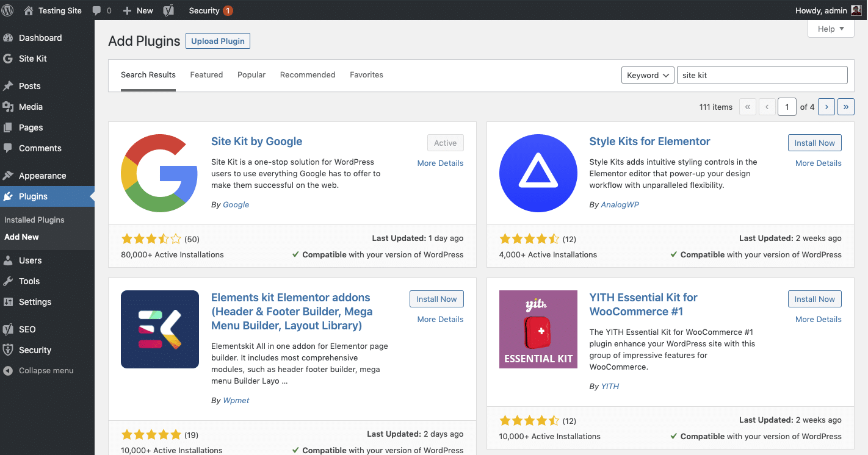Open the Keyword search type dropdown
This screenshot has width=868, height=455.
[x=648, y=75]
